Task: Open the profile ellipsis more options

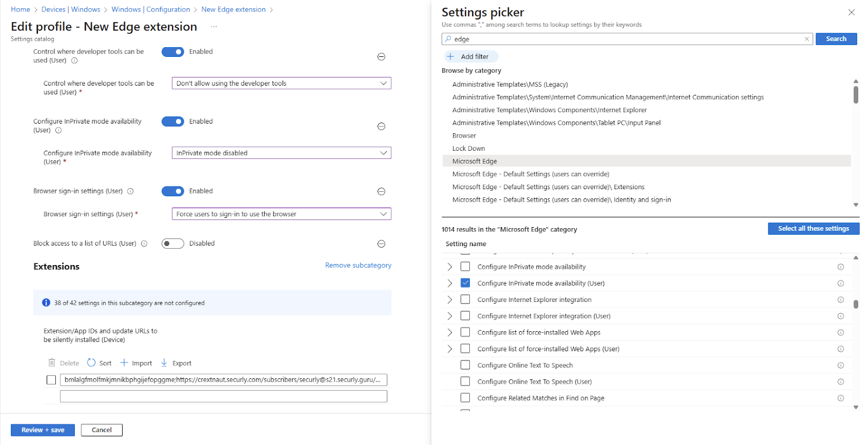Action: coord(214,27)
